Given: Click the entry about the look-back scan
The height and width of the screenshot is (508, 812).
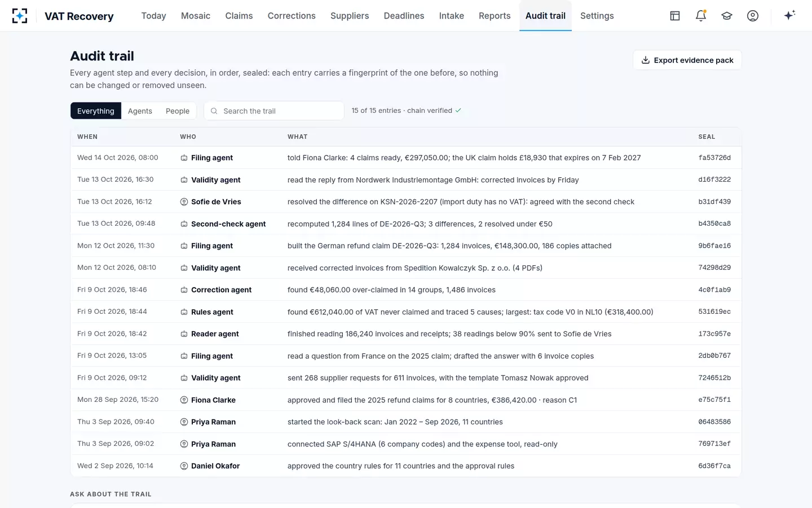Looking at the screenshot, I should tap(395, 422).
